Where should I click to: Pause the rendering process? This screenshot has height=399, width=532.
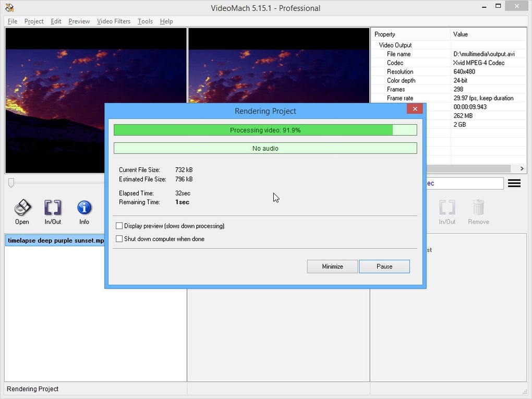click(384, 267)
